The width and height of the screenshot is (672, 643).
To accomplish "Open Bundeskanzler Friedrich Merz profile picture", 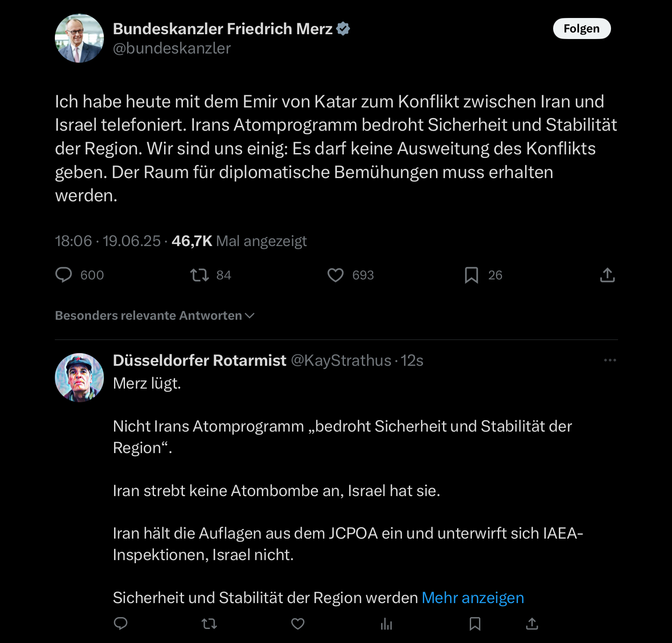I will (79, 38).
